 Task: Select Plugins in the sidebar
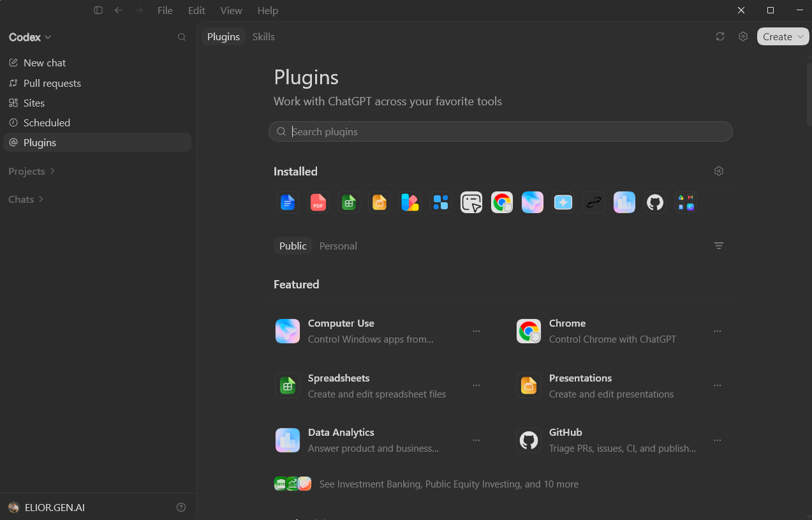[x=97, y=142]
